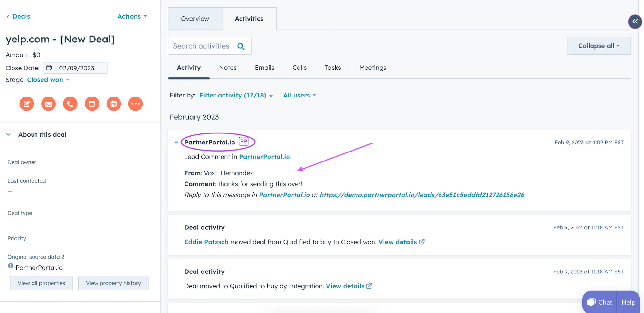644x313 pixels.
Task: Switch to the Meetings tab
Action: click(x=373, y=68)
